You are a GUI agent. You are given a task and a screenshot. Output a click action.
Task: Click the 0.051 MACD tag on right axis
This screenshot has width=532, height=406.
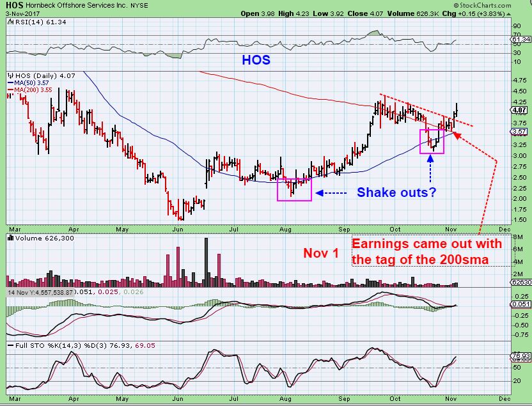tap(520, 304)
